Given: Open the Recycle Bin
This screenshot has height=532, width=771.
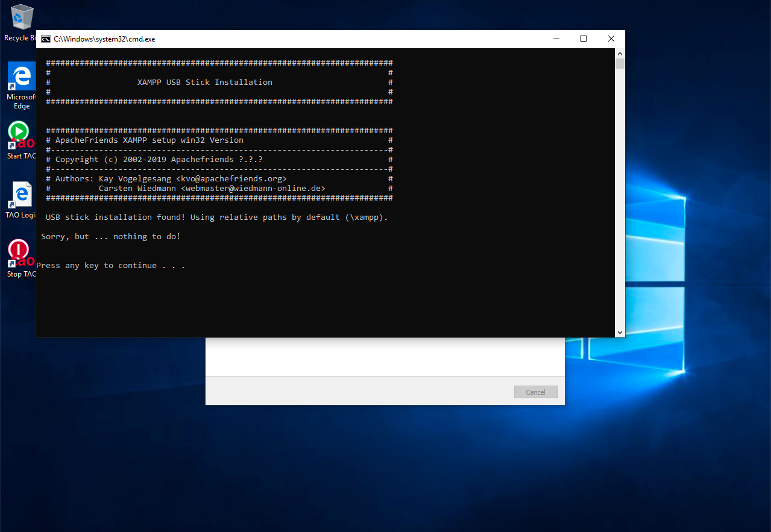Looking at the screenshot, I should point(21,15).
